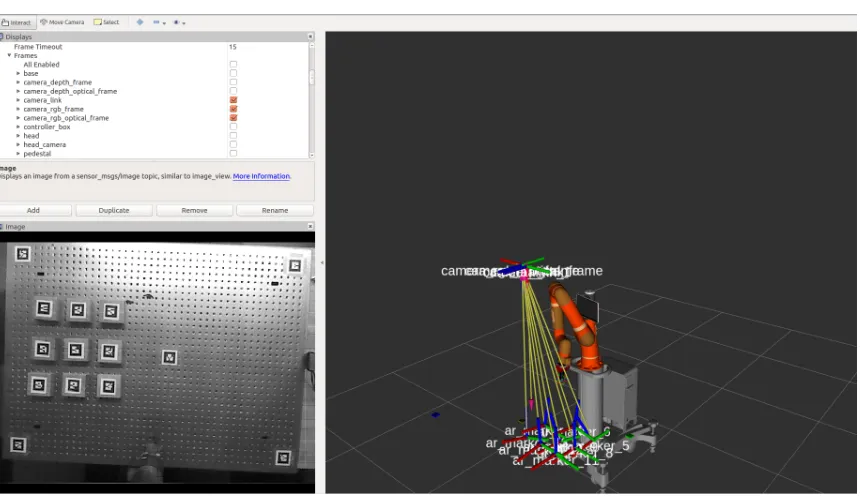Screen dimensions: 862x496
Task: Choose the Select tool
Action: click(106, 23)
